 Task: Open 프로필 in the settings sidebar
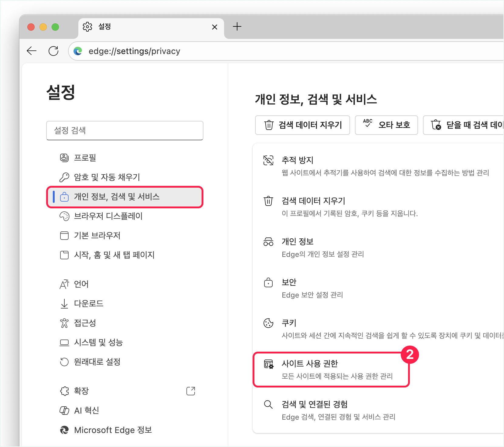tap(85, 158)
